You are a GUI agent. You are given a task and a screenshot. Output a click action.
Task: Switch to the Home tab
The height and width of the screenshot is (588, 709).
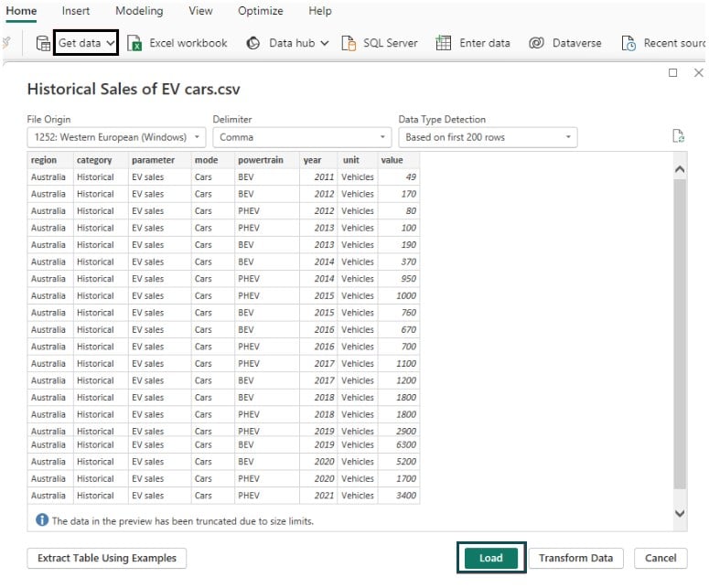click(x=21, y=11)
